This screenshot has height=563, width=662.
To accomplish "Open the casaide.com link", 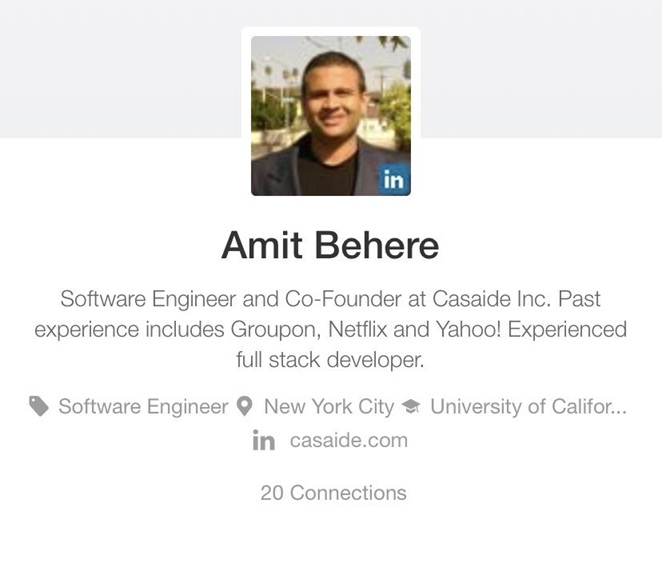I will pyautogui.click(x=348, y=441).
